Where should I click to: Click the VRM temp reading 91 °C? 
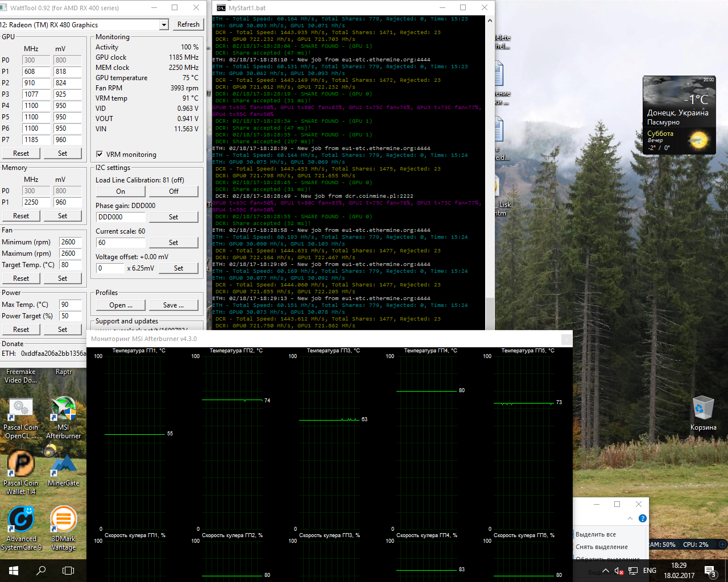191,98
